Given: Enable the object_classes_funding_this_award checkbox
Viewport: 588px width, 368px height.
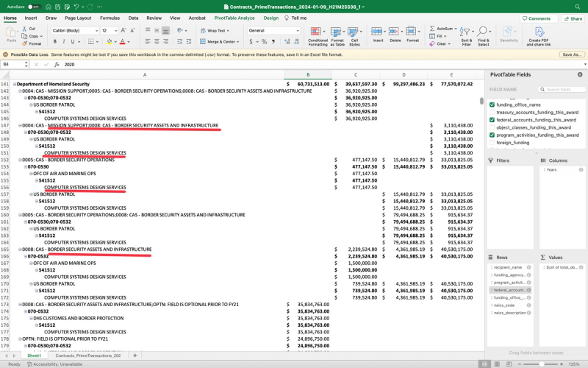Looking at the screenshot, I should coord(492,127).
